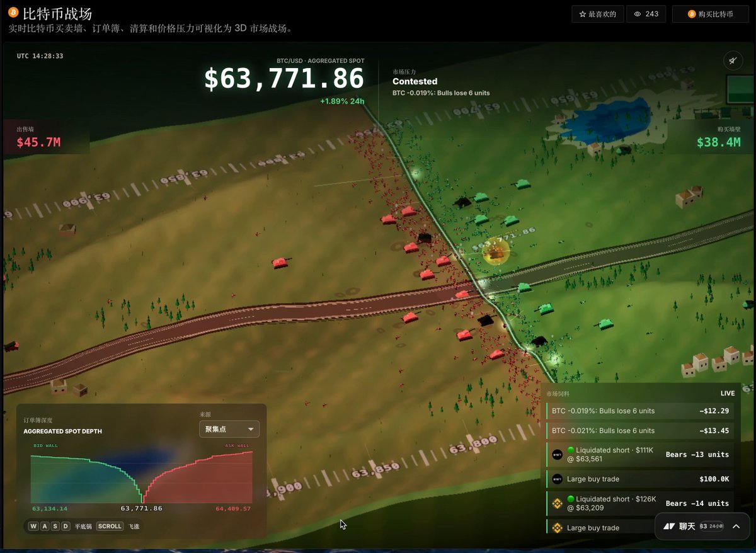Click the Binance icon on the $126K liquidation row

point(557,503)
